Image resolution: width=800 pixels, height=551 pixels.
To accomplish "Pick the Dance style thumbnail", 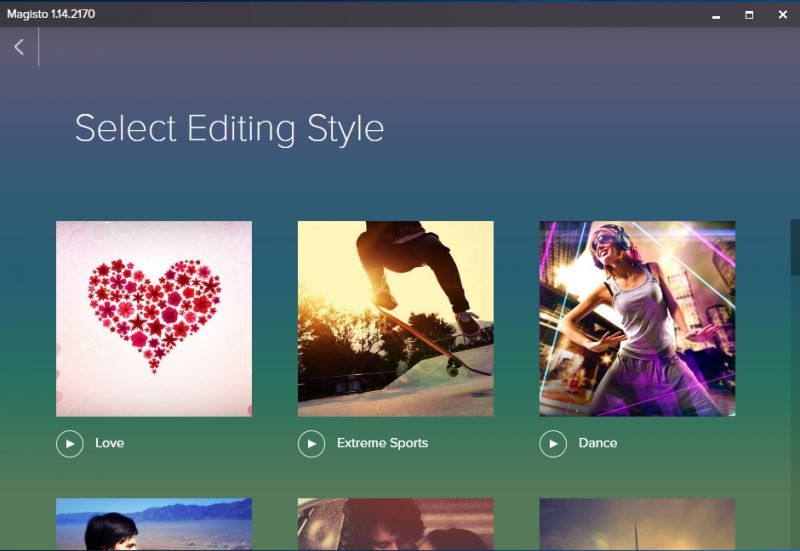I will coord(637,318).
